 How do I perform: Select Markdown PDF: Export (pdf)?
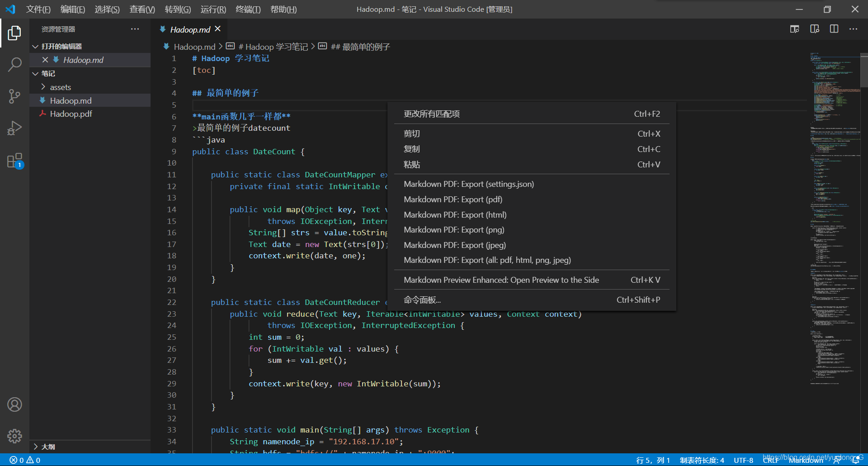click(x=532, y=200)
